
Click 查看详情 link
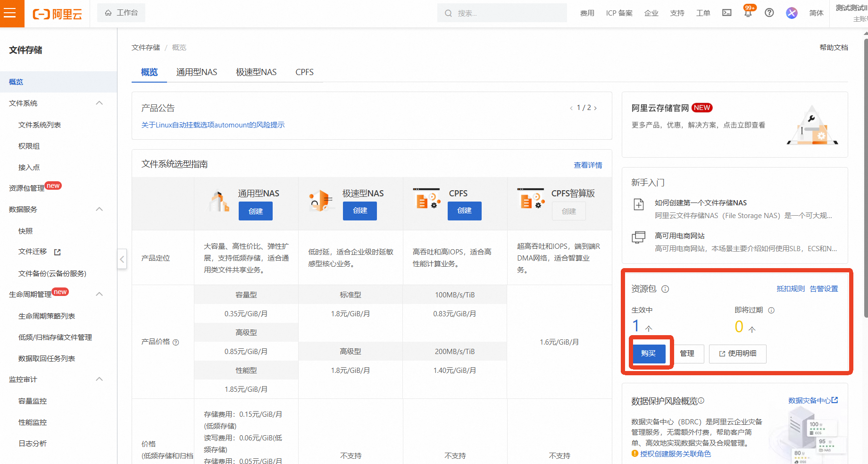[x=588, y=165]
